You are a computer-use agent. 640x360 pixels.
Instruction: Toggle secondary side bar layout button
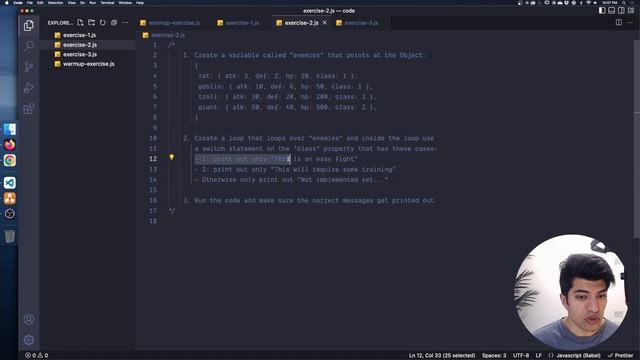(621, 11)
